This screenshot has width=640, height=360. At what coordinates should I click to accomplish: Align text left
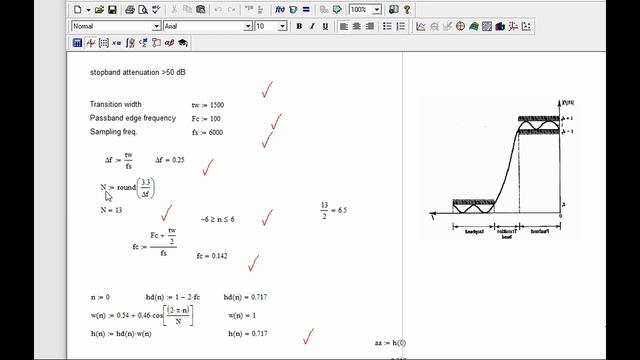pos(344,26)
